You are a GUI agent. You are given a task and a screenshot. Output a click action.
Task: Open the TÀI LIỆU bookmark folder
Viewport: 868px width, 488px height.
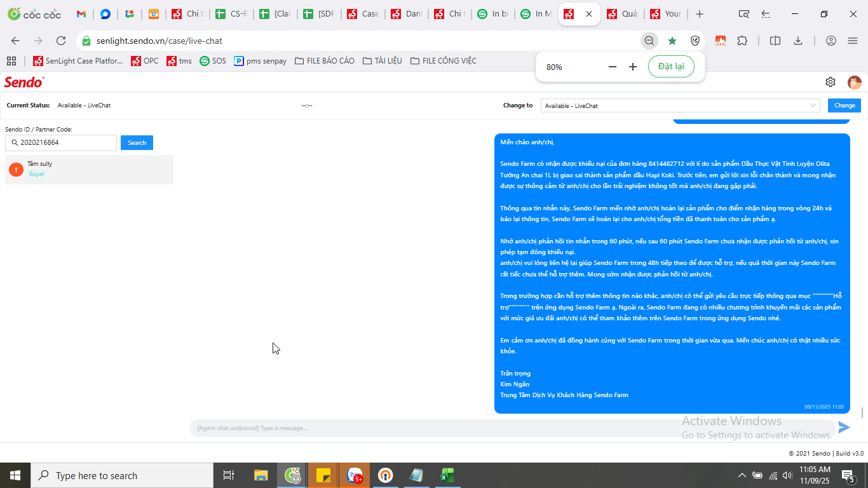point(383,61)
